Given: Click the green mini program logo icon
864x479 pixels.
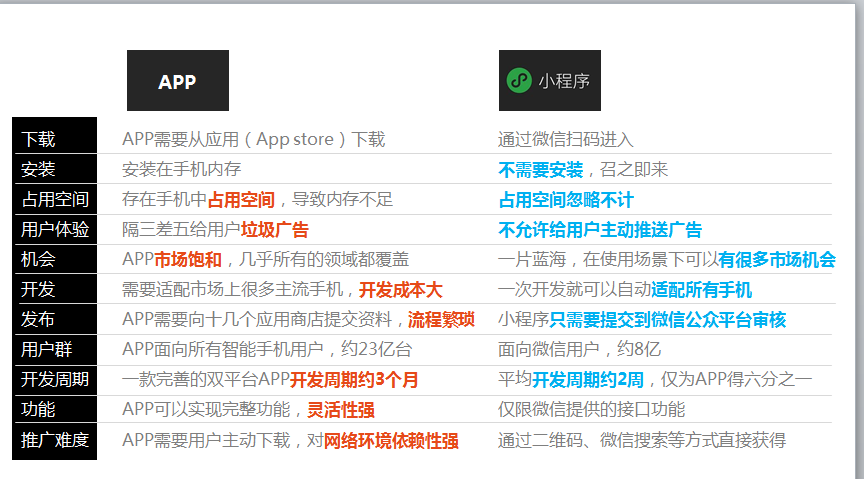Looking at the screenshot, I should coord(519,80).
